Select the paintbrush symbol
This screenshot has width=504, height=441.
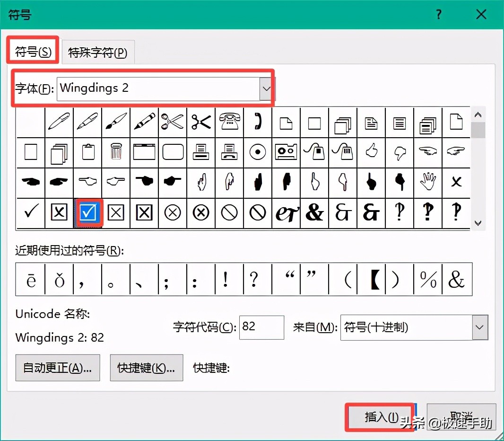pos(116,122)
